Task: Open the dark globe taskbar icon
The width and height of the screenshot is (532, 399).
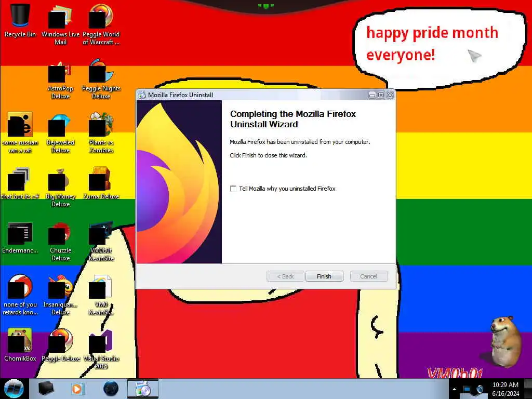Action: pos(111,389)
